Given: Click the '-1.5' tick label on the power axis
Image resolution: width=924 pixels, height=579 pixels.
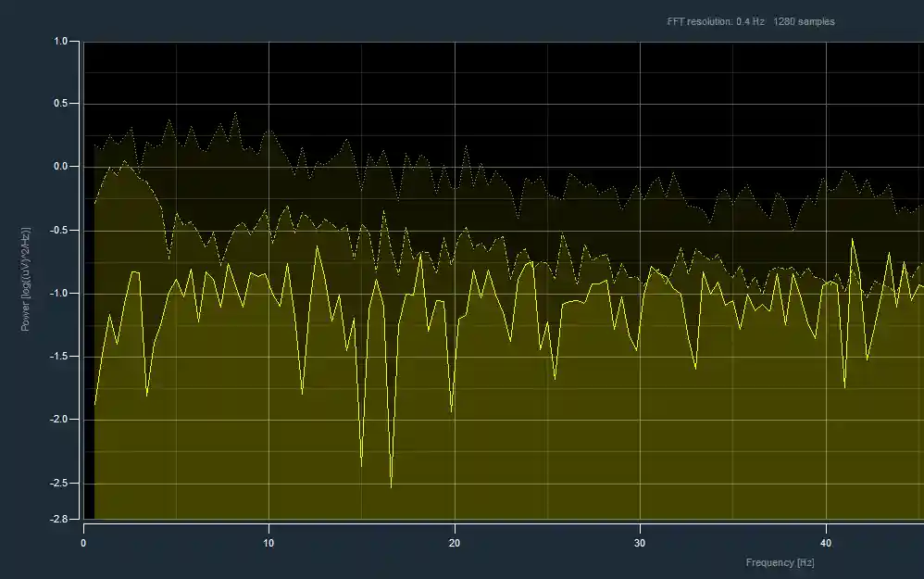Looking at the screenshot, I should pyautogui.click(x=59, y=356).
